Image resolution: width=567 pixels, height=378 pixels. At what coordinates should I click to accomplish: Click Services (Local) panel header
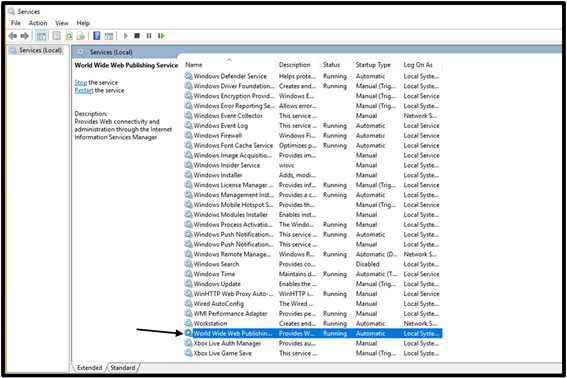(111, 52)
